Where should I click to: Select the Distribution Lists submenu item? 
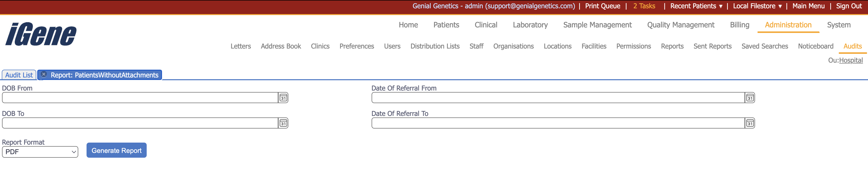click(x=435, y=46)
